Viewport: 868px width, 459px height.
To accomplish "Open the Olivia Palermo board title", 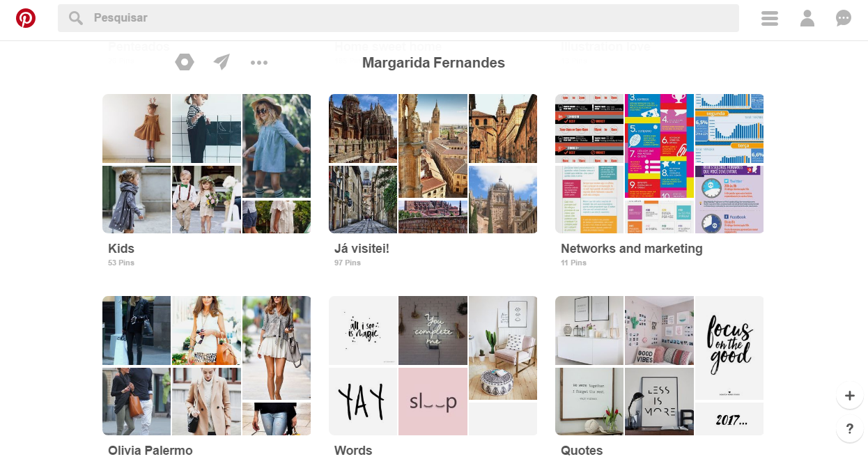I will tap(150, 451).
